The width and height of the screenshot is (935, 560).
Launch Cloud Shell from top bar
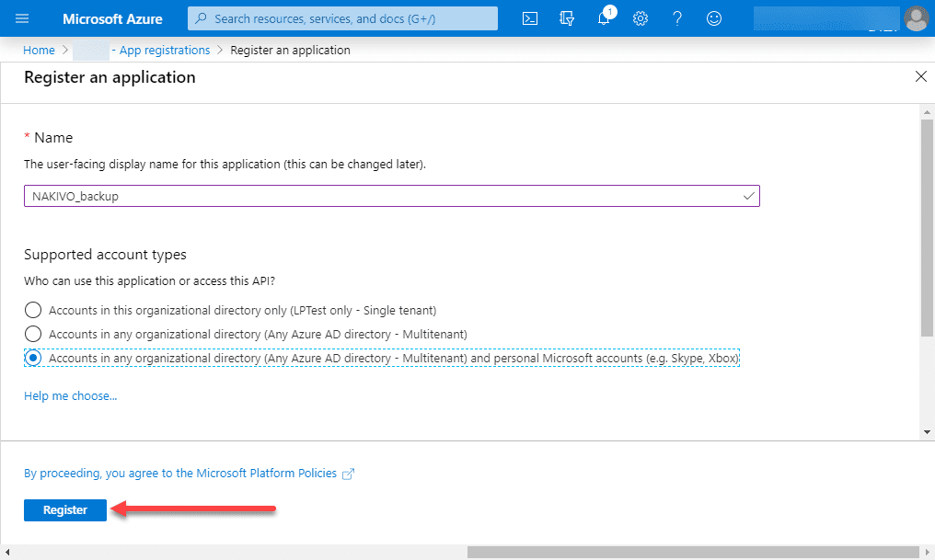click(530, 18)
